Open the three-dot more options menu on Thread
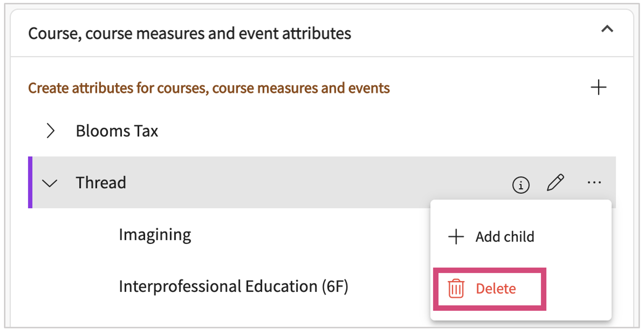The height and width of the screenshot is (332, 644). pos(594,183)
